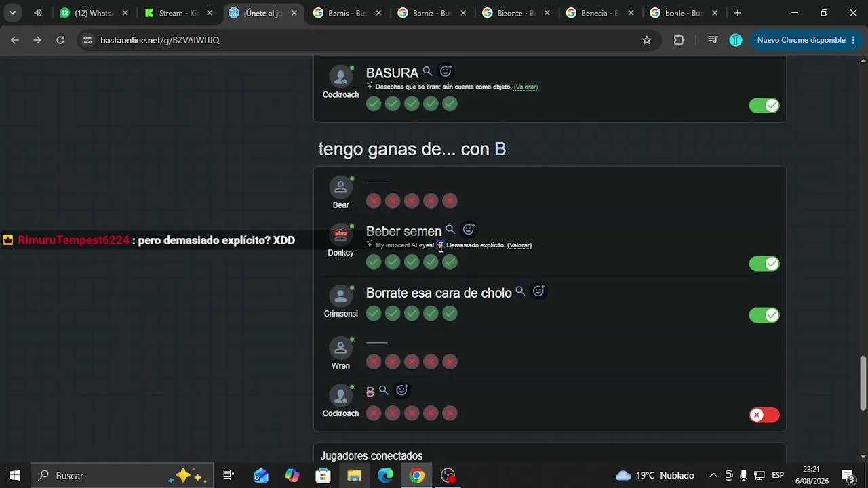The width and height of the screenshot is (868, 488).
Task: Click the Windows Buscar search box
Action: point(122,476)
